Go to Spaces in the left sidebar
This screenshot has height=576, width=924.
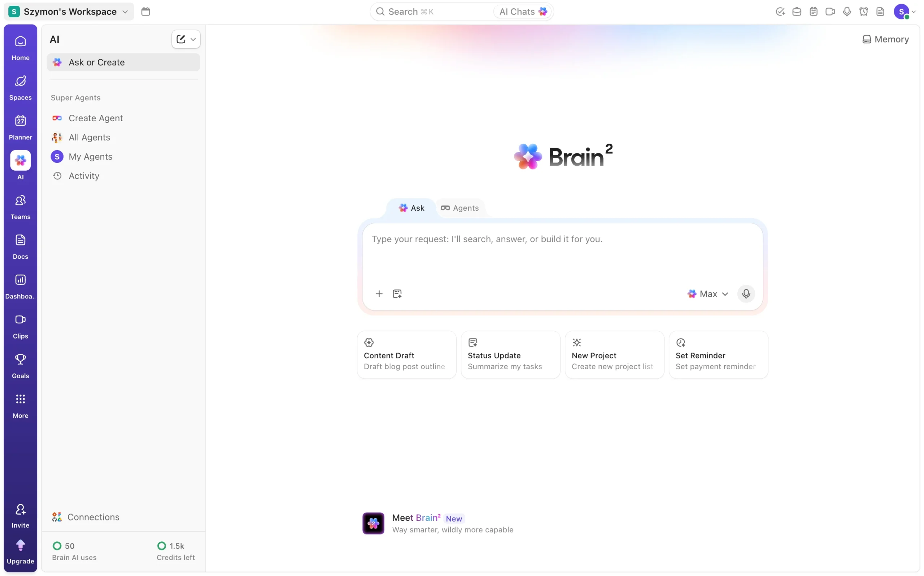click(21, 88)
